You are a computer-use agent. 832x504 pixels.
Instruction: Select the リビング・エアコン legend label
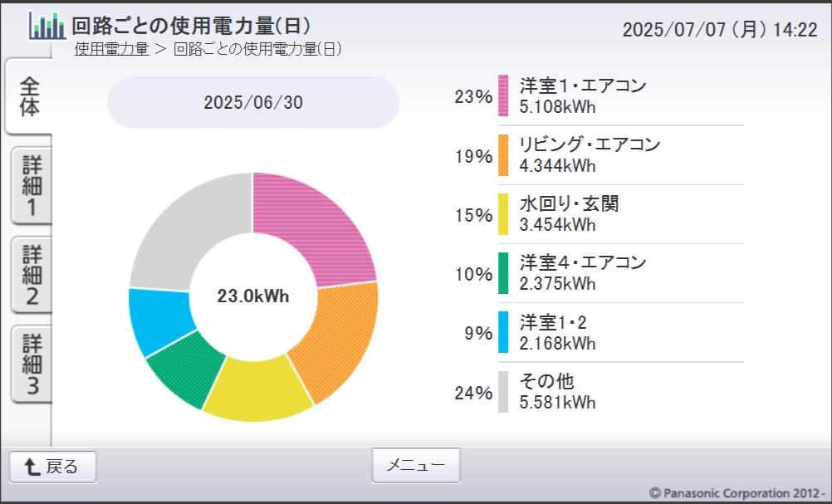tap(590, 144)
